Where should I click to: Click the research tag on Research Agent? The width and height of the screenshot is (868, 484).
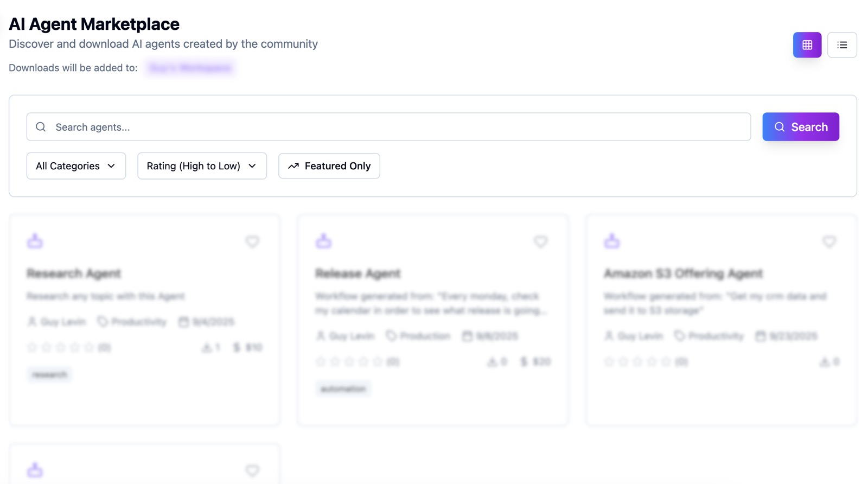coord(49,374)
